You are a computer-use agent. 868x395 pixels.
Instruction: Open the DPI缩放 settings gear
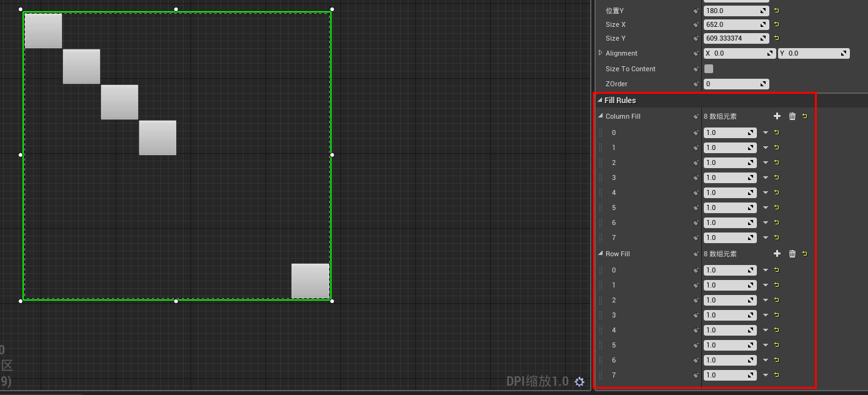point(579,382)
